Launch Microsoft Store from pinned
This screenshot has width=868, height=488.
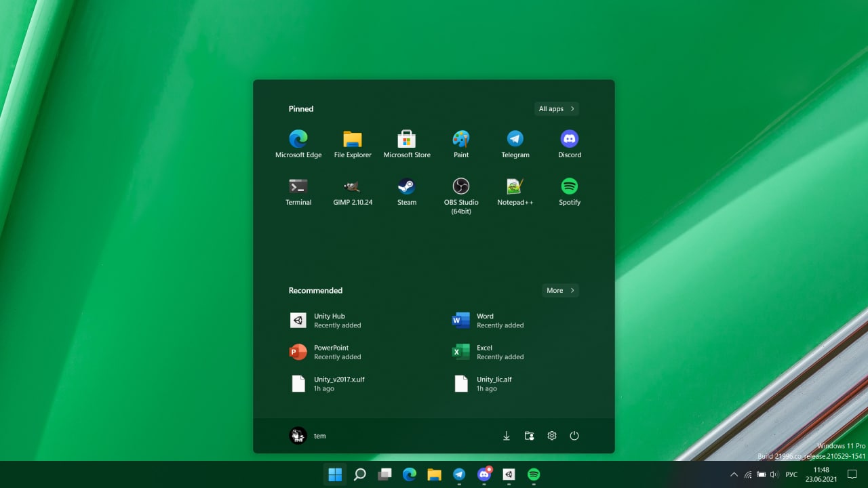pos(407,144)
